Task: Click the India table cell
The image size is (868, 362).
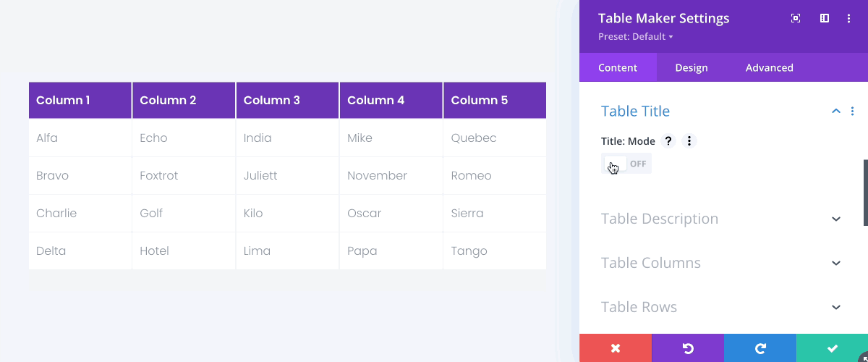Action: point(288,138)
